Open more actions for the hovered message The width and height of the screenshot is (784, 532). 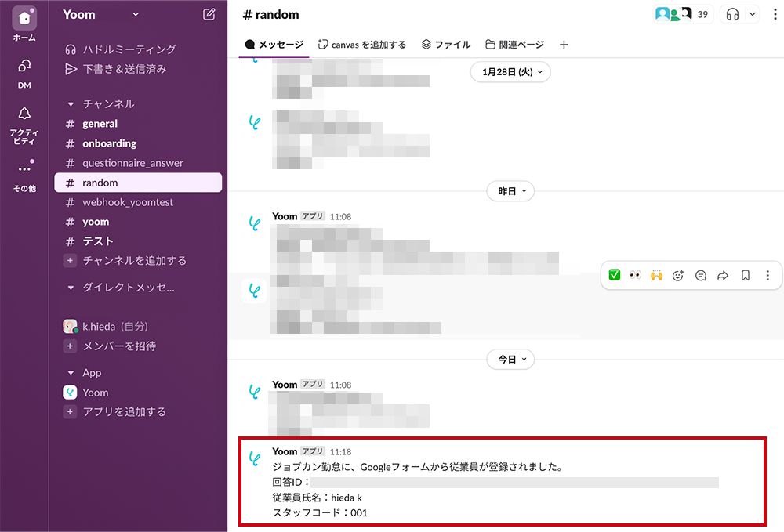[x=768, y=275]
